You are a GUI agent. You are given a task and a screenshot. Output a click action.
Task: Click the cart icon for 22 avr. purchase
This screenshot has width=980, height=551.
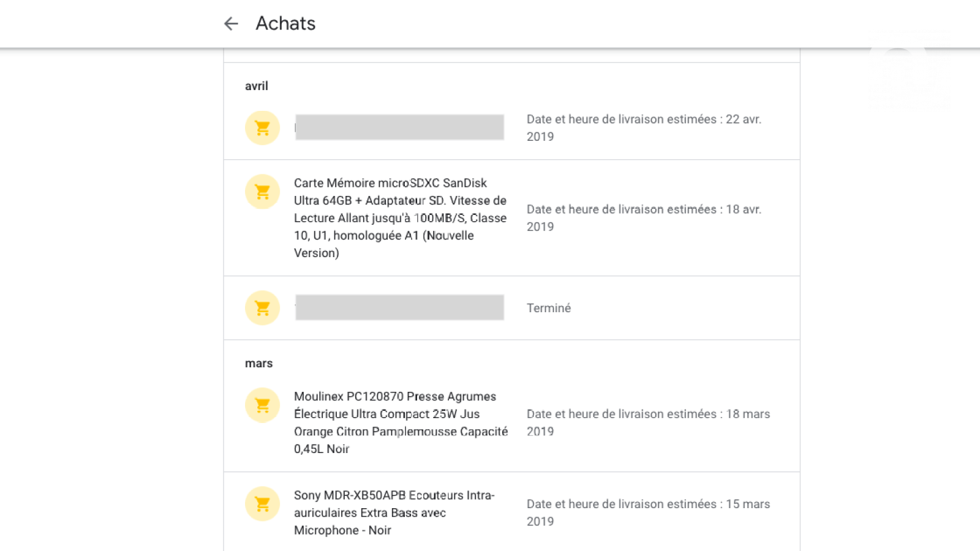(x=262, y=128)
